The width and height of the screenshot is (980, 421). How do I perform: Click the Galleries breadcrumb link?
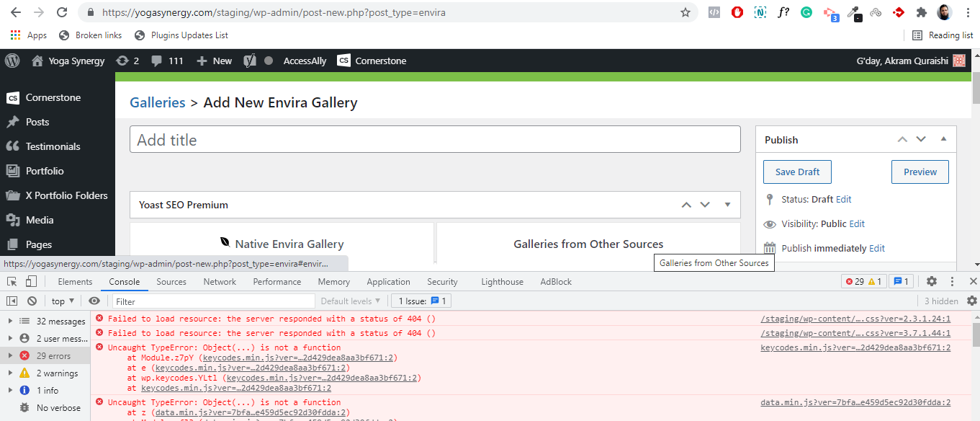tap(158, 102)
